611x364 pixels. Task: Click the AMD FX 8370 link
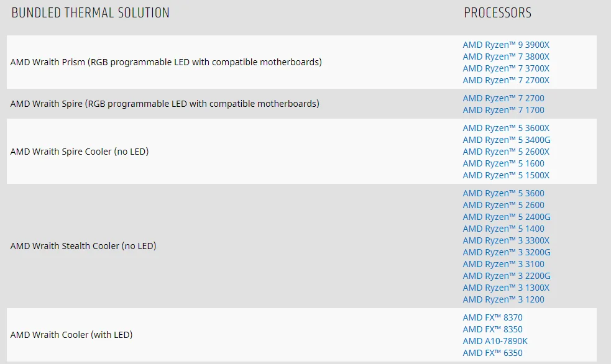(492, 317)
